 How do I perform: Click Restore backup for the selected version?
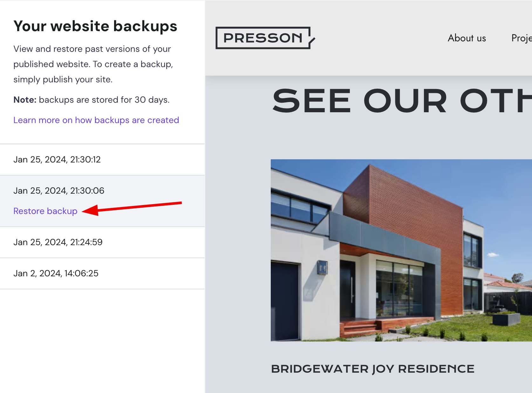pyautogui.click(x=45, y=211)
